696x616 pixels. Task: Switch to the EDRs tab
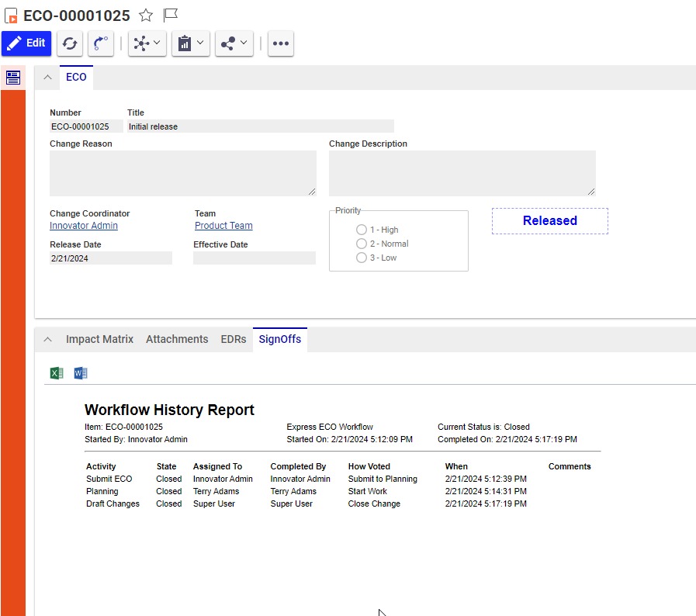(234, 340)
